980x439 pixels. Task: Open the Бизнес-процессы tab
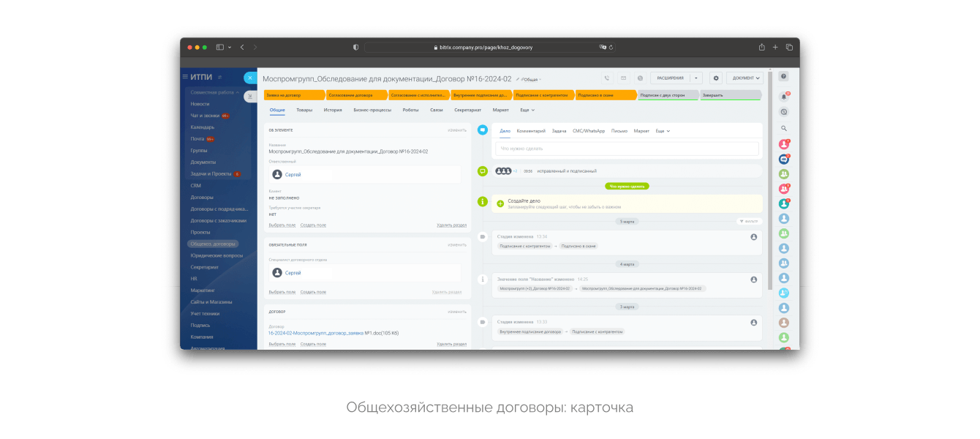click(x=372, y=110)
